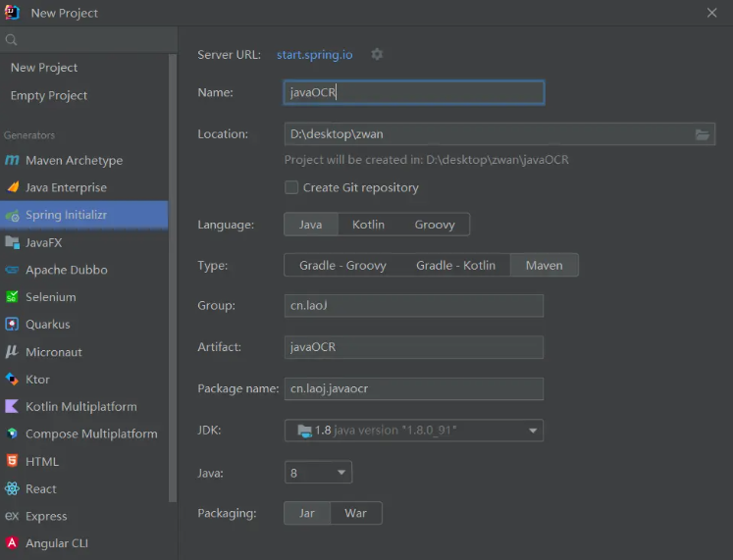Choose War packaging option
Image resolution: width=733 pixels, height=560 pixels.
(355, 513)
